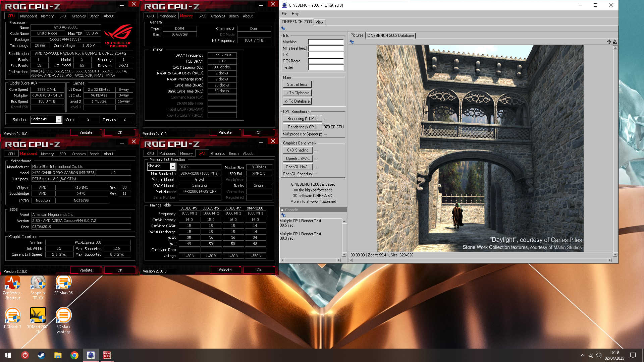This screenshot has height=362, width=644.
Task: Click console vertical scrollbar down arrow
Action: click(x=344, y=255)
